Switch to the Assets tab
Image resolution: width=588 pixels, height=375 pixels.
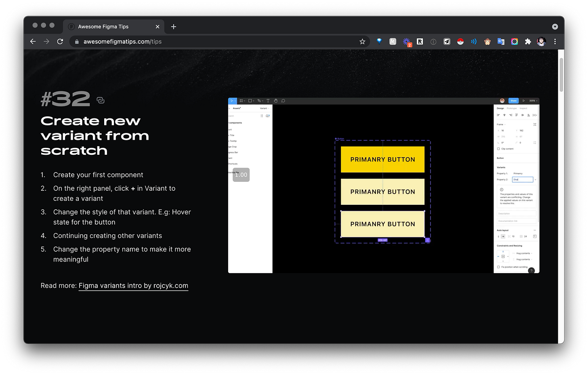click(x=237, y=108)
